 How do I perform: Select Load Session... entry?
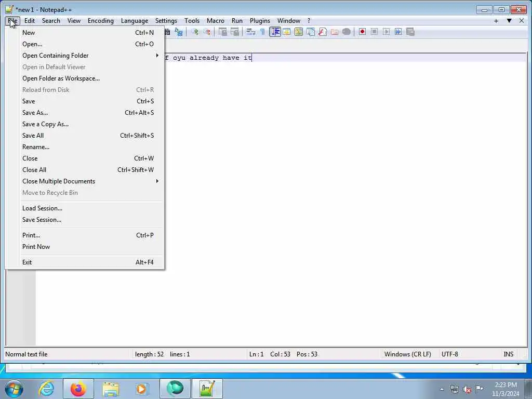[85, 208]
